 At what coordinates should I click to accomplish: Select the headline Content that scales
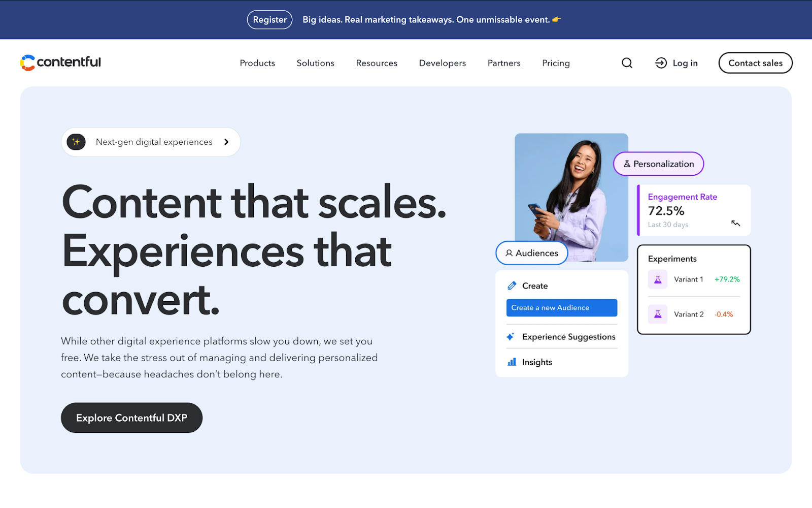(254, 202)
